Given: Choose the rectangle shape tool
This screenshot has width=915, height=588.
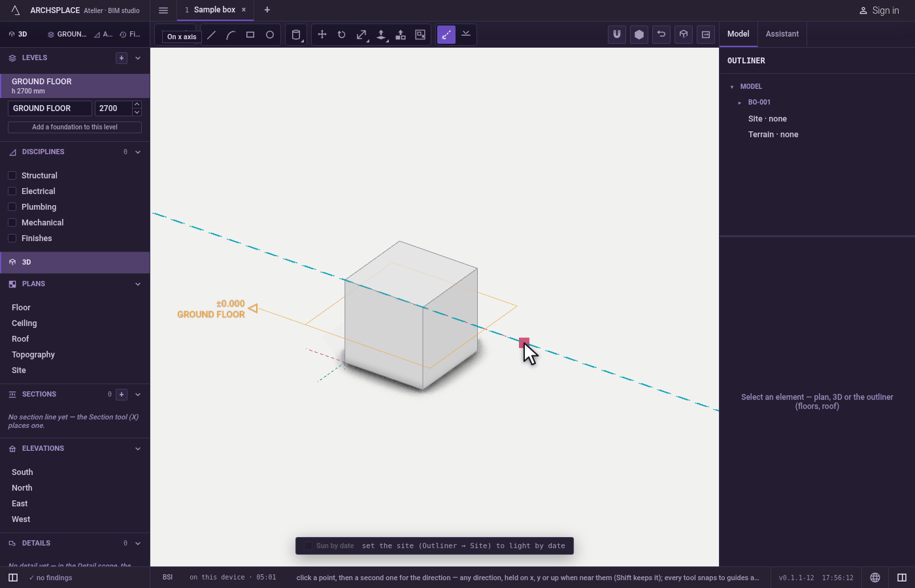Looking at the screenshot, I should 250,35.
